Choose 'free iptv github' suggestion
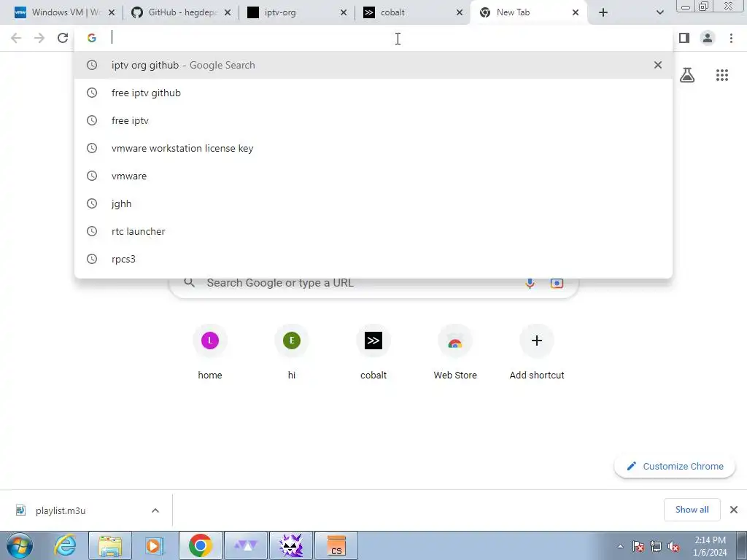The height and width of the screenshot is (560, 747). point(373,93)
